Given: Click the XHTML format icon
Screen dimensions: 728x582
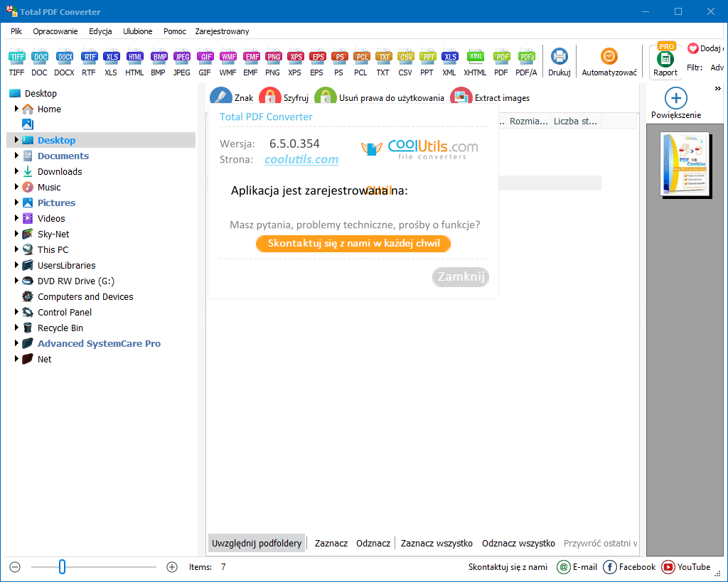Looking at the screenshot, I should pos(475,63).
